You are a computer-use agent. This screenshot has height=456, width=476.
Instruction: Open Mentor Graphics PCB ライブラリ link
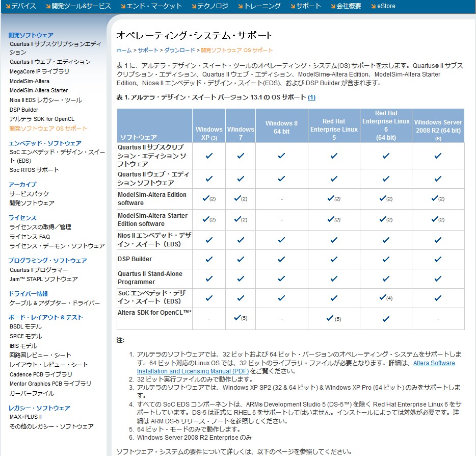pyautogui.click(x=50, y=384)
